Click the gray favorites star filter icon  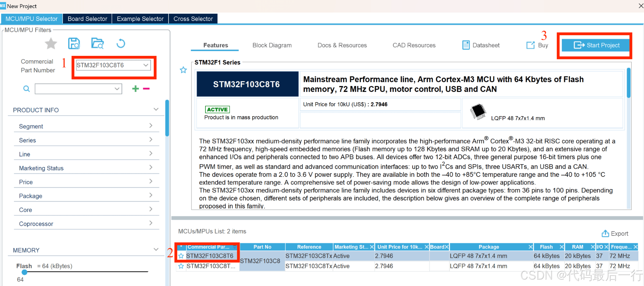pos(51,44)
